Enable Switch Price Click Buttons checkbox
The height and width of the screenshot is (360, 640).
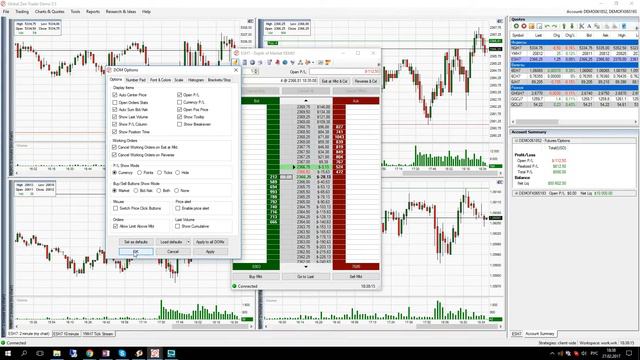tap(116, 208)
